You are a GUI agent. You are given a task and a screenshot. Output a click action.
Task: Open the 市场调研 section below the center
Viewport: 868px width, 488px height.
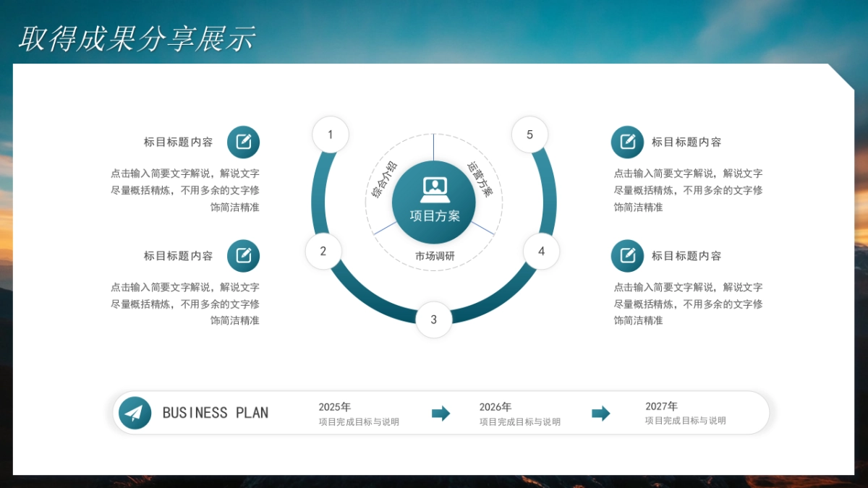click(433, 254)
